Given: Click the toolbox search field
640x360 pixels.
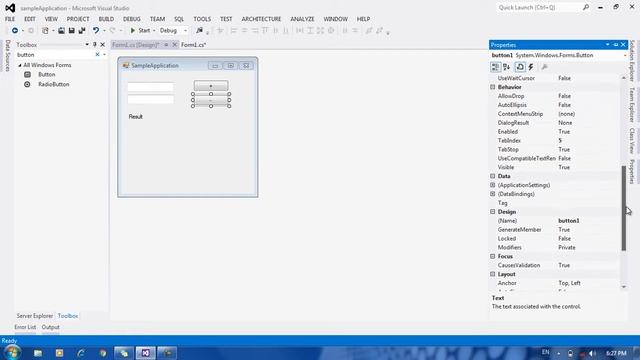Looking at the screenshot, I should [x=55, y=55].
